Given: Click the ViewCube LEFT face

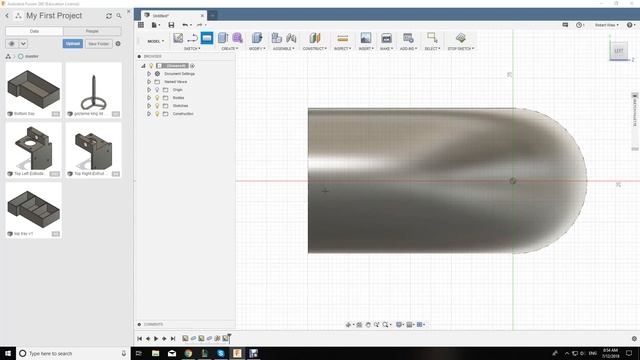Looking at the screenshot, I should (619, 51).
